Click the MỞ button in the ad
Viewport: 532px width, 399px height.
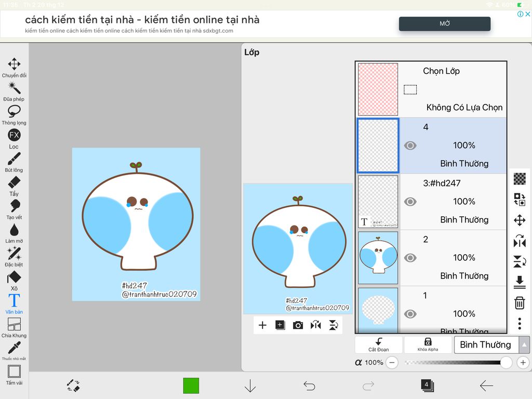(x=445, y=24)
